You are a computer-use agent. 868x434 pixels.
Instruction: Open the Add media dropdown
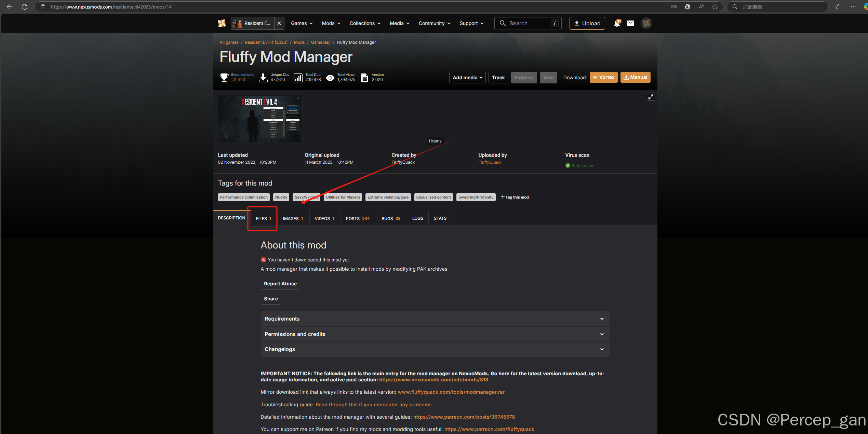[x=467, y=78]
